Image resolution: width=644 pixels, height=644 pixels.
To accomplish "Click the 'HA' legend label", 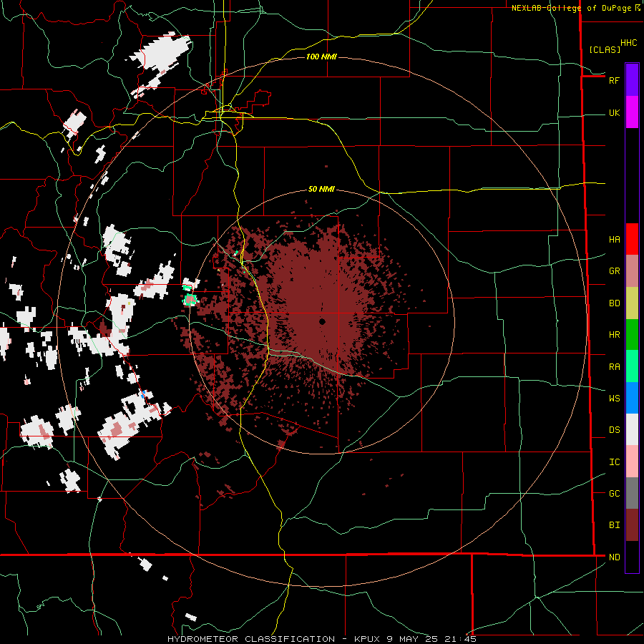I will pyautogui.click(x=614, y=239).
